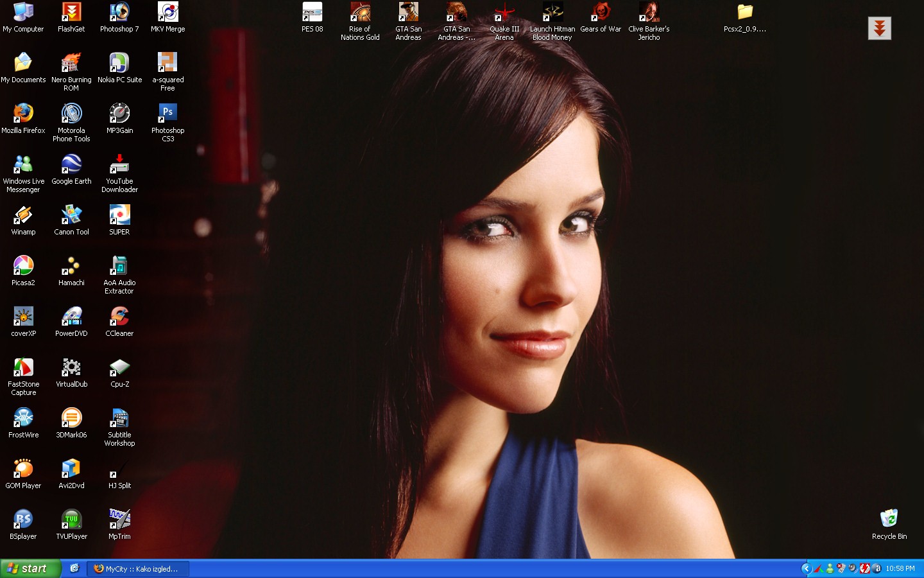This screenshot has height=578, width=924.
Task: Select the Cpu-Z desktop icon
Action: point(119,373)
